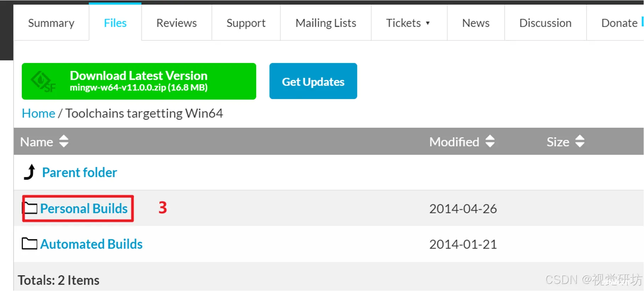Click the Get Updates button

coord(313,81)
